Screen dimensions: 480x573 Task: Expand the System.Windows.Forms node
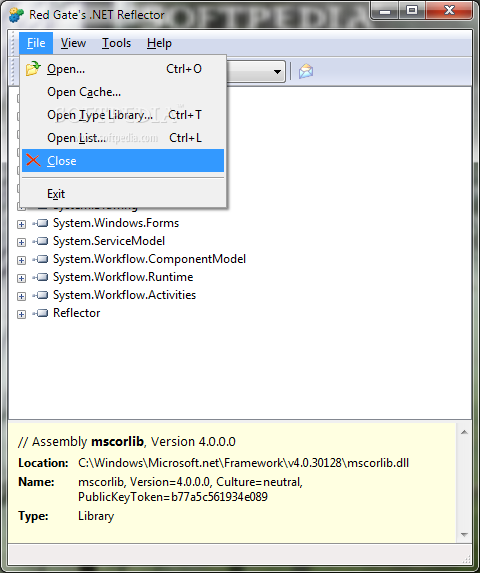[x=22, y=224]
